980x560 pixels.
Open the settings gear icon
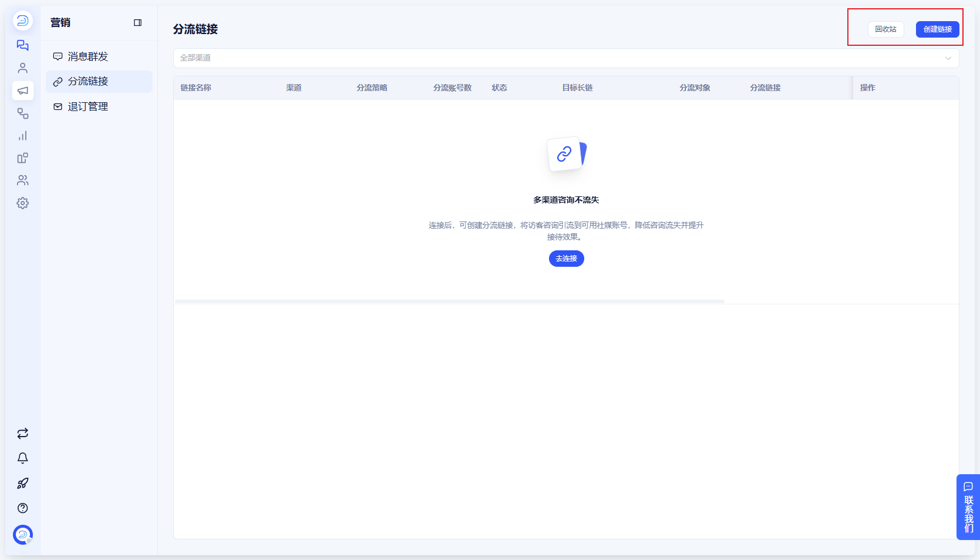point(22,203)
